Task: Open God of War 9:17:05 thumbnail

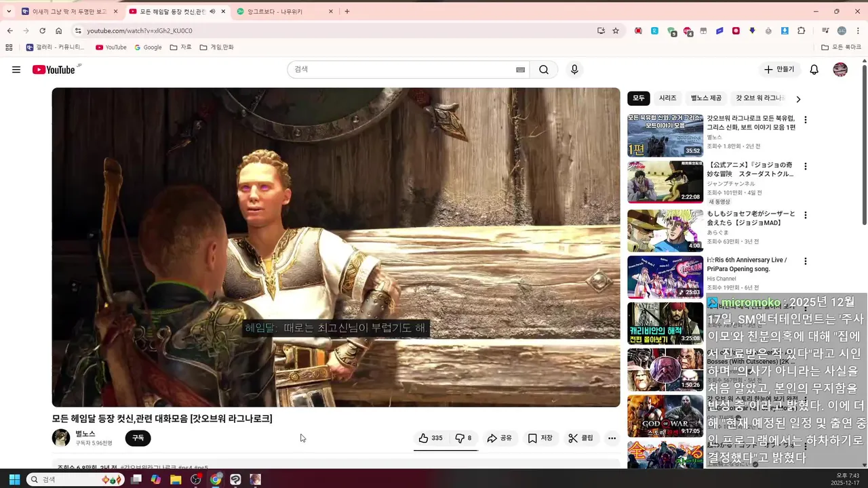Action: pyautogui.click(x=665, y=415)
